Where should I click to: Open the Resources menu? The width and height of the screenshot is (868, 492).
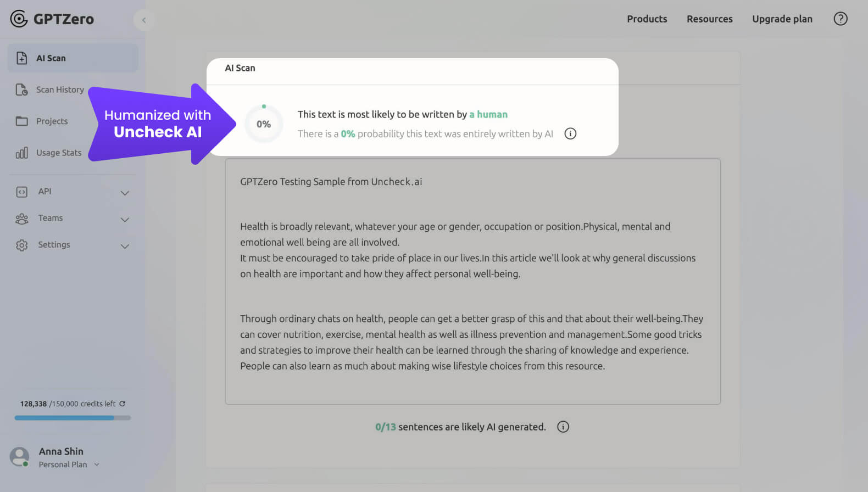[709, 19]
